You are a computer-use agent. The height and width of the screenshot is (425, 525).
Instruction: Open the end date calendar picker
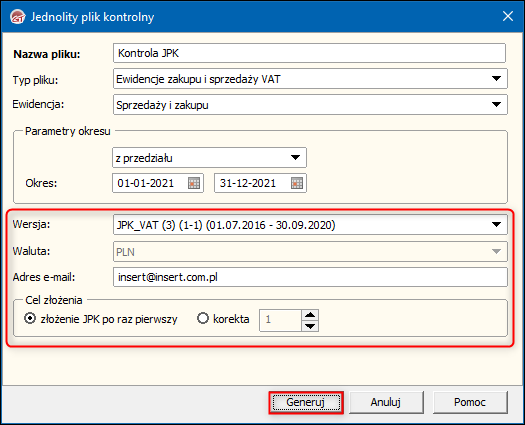click(297, 183)
